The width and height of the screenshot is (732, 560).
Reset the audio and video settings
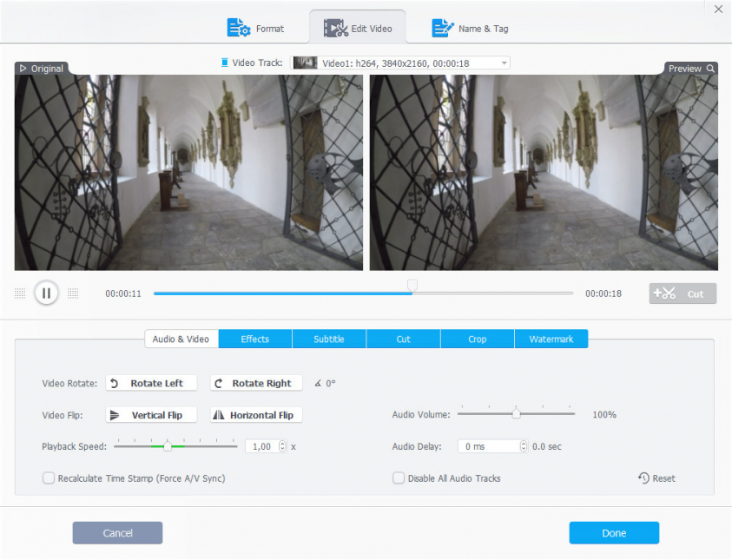(x=656, y=478)
